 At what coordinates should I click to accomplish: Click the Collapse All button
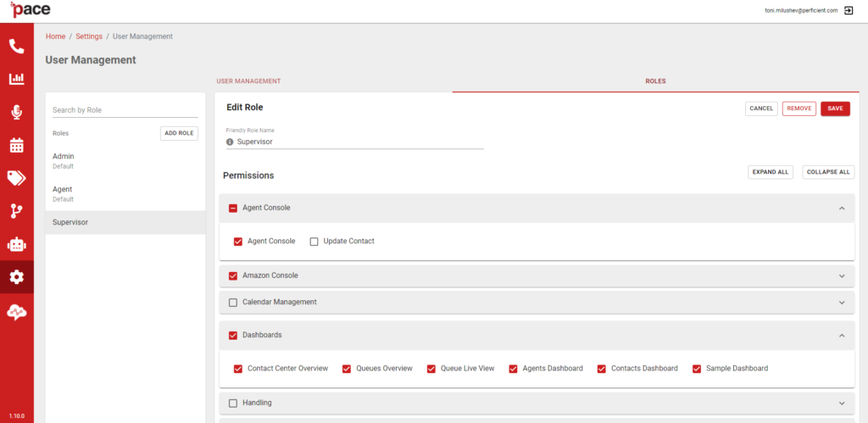pyautogui.click(x=828, y=172)
